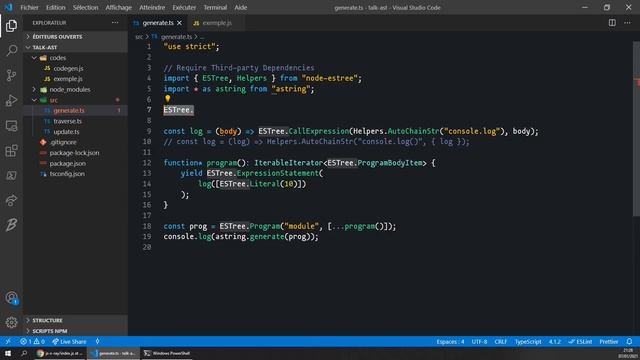Open the editor More Actions ellipsis
The image size is (640, 360).
[x=627, y=23]
